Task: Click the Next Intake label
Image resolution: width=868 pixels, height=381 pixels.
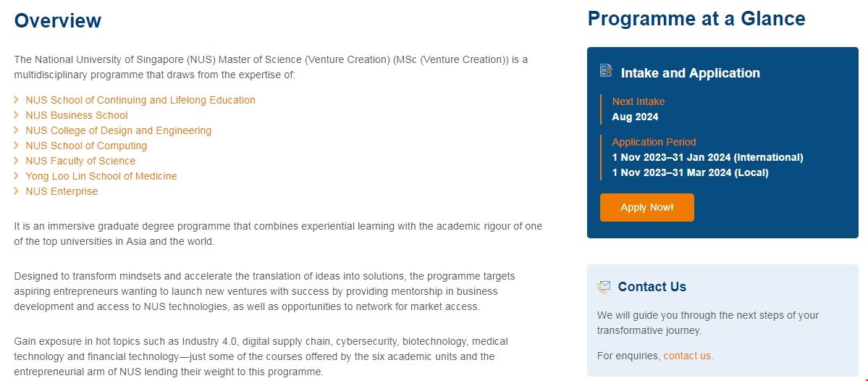Action: pyautogui.click(x=639, y=101)
